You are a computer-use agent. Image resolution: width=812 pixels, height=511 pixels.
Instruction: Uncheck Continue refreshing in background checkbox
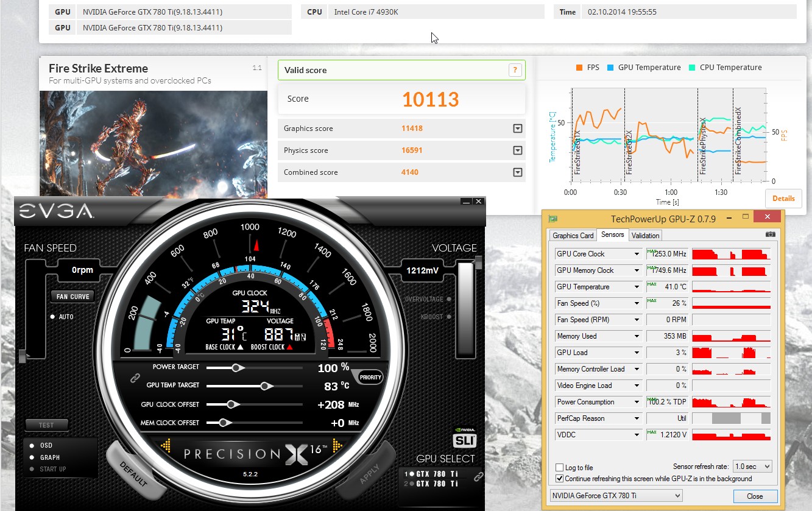point(560,479)
